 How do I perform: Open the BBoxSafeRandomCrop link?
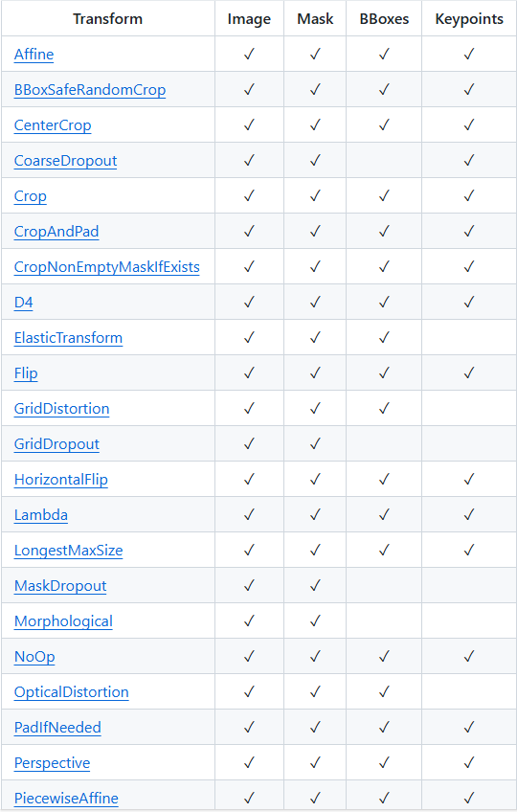90,90
